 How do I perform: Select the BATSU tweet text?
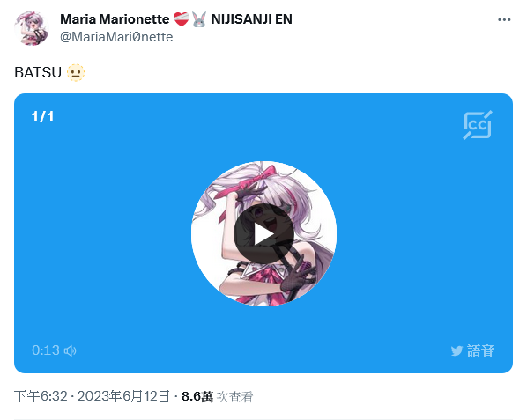pos(38,72)
